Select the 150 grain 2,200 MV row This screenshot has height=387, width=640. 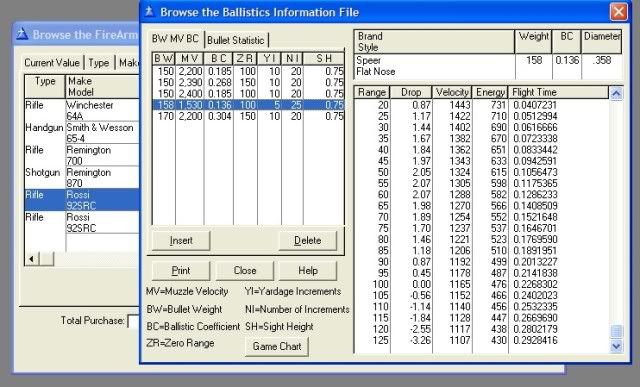coord(249,71)
